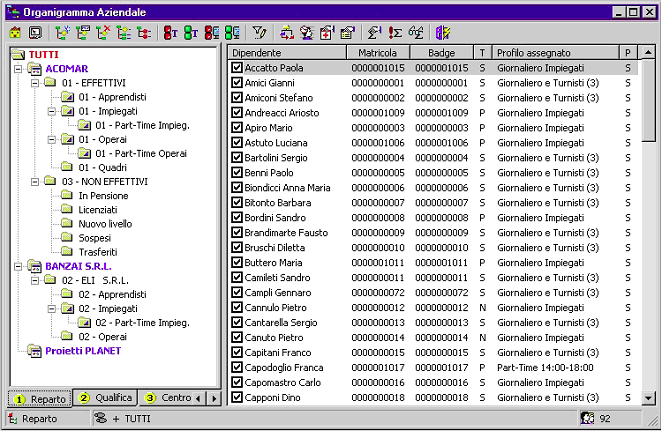Select the TUTTI root tree item

(x=43, y=54)
